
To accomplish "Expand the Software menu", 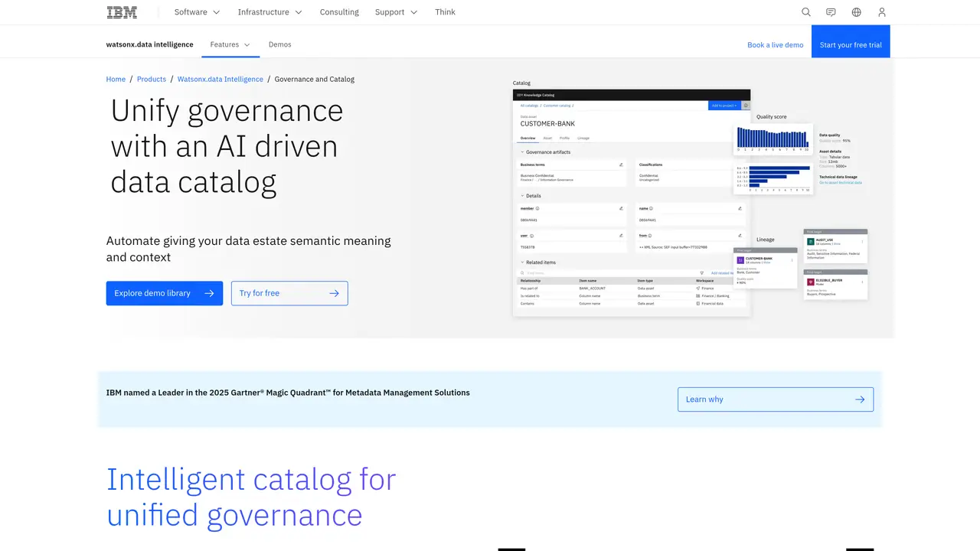I will click(x=198, y=12).
